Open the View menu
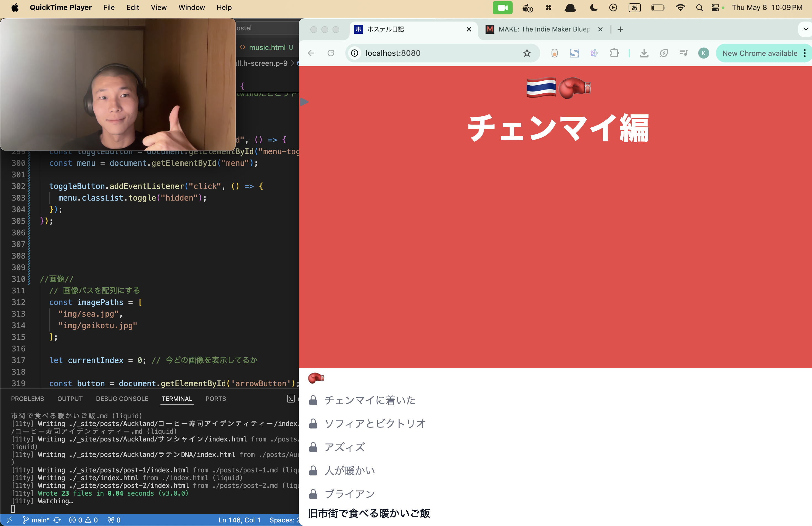812x526 pixels. tap(159, 7)
